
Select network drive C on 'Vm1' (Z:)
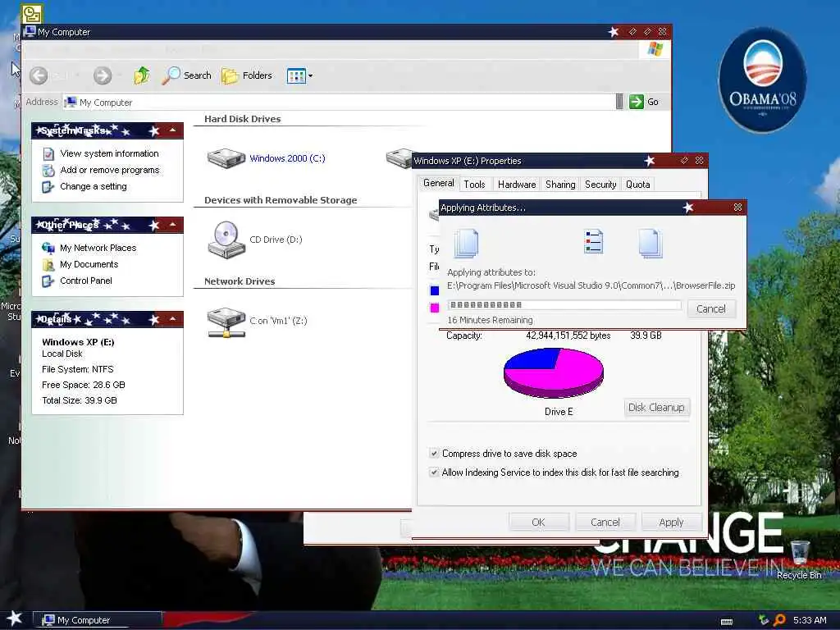pyautogui.click(x=257, y=322)
